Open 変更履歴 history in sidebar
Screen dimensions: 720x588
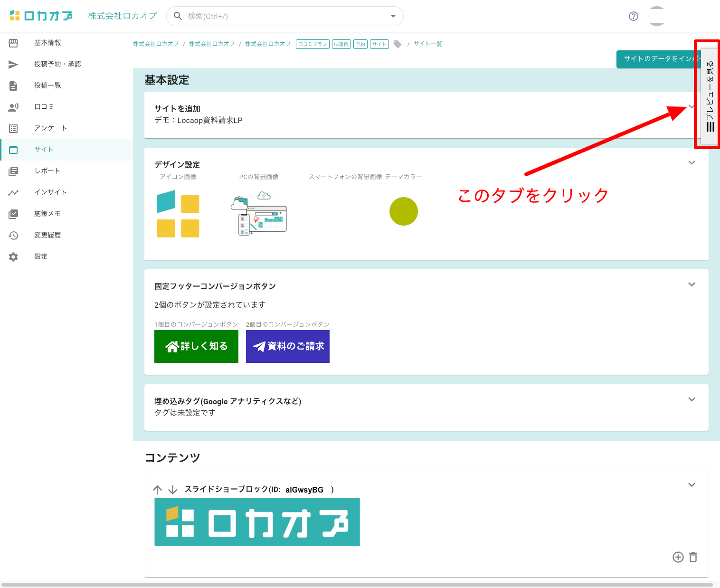[x=47, y=235]
